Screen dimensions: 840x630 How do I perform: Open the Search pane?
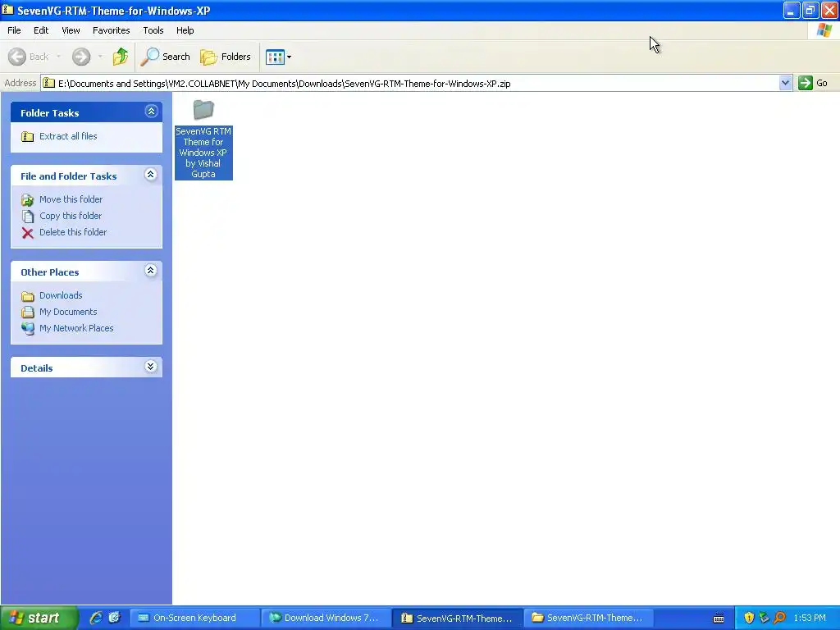pos(165,57)
